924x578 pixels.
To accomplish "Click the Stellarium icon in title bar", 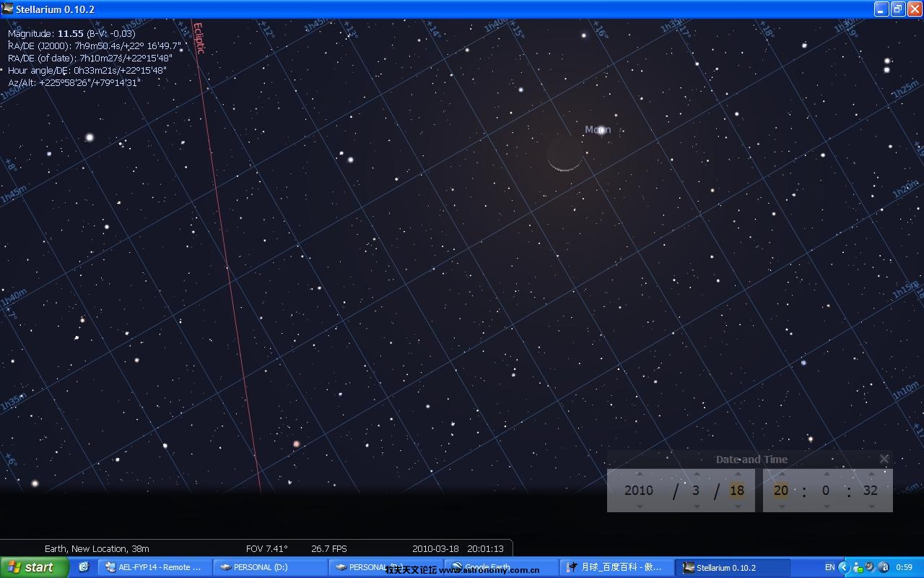I will 8,9.
